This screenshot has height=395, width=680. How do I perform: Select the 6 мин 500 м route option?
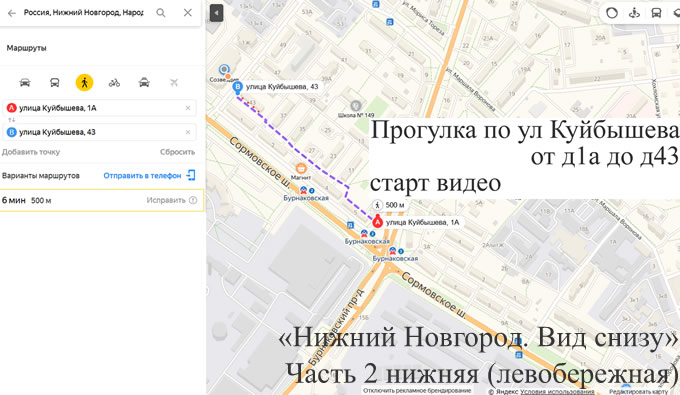click(102, 200)
